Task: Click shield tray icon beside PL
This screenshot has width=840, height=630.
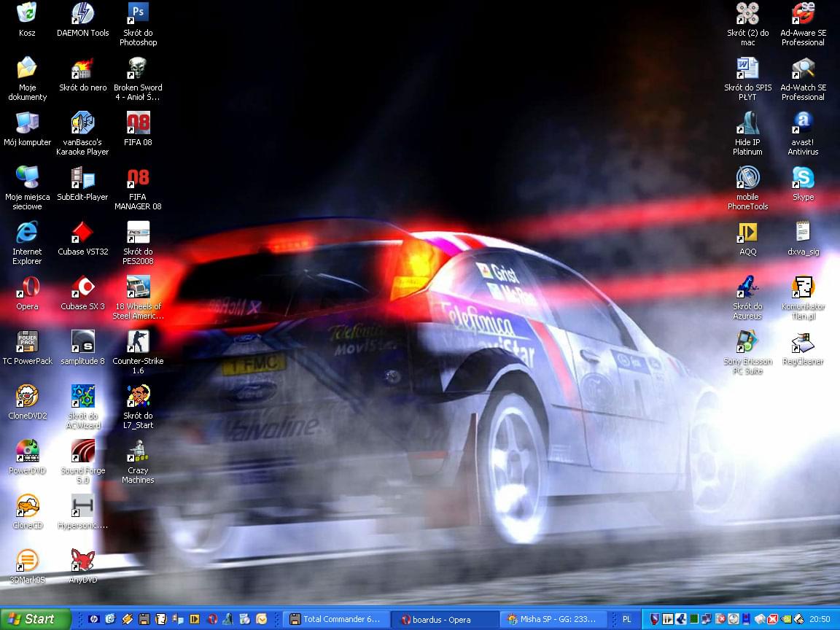Action: pyautogui.click(x=655, y=619)
